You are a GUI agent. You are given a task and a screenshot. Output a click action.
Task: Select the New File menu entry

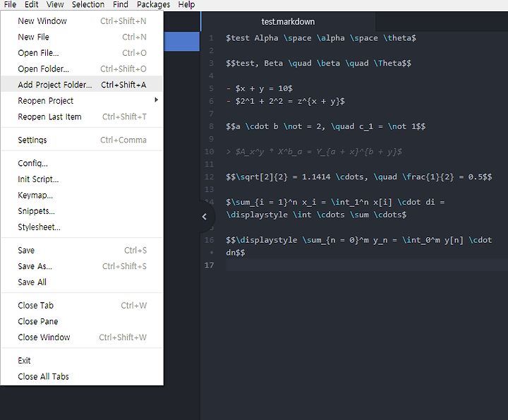(82, 37)
